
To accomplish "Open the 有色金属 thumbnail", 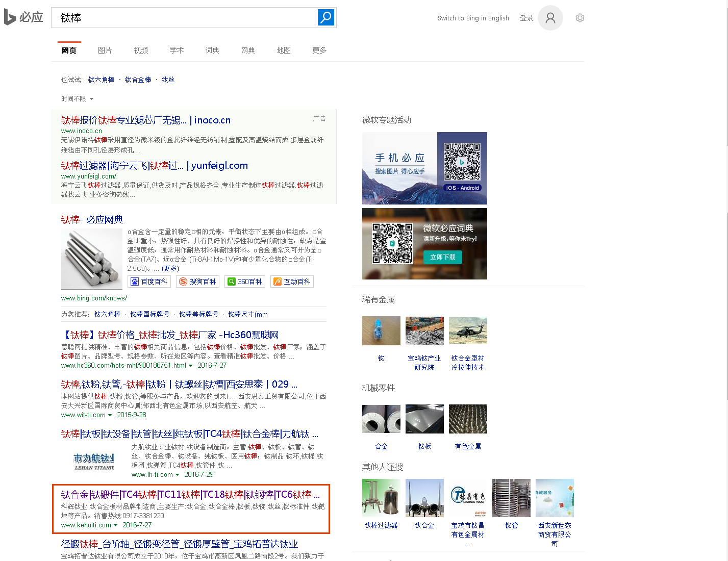I will (x=468, y=419).
